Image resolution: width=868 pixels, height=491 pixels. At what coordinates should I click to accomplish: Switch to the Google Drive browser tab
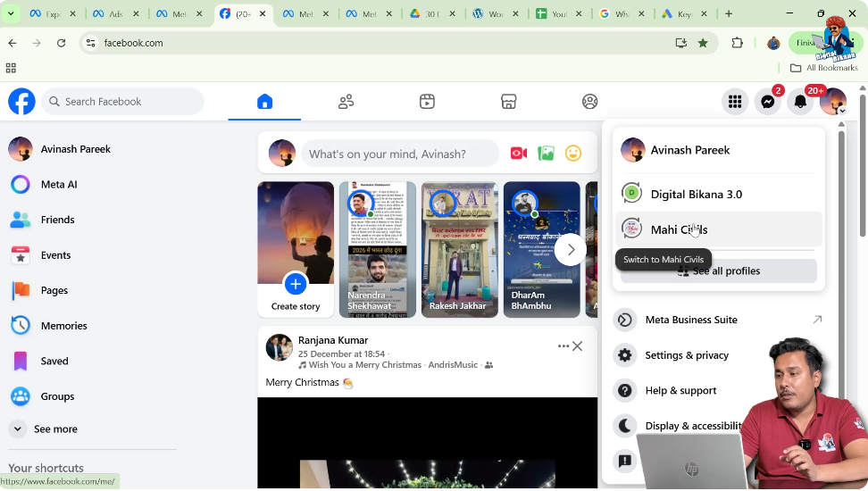click(432, 14)
